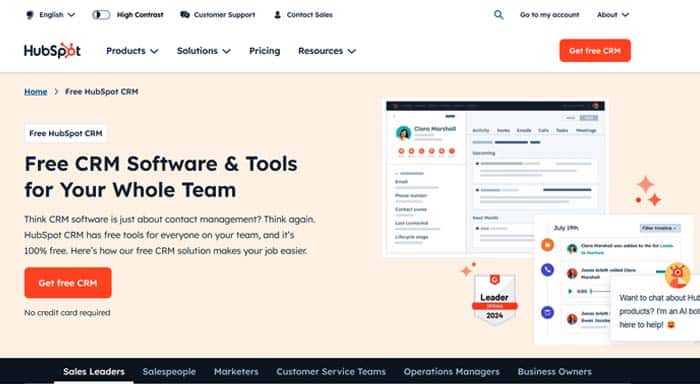The width and height of the screenshot is (700, 384).
Task: Click the HubSpot logo
Action: point(52,51)
